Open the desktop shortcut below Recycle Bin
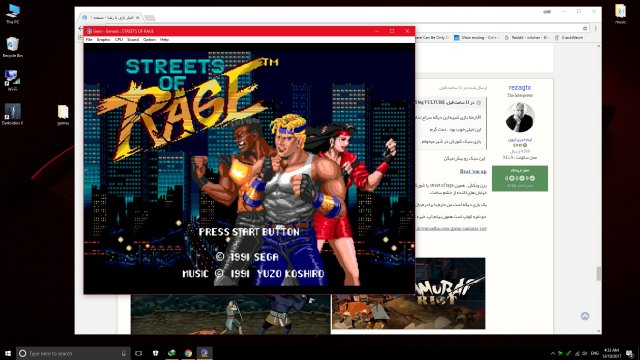This screenshot has width=640, height=360. tap(13, 80)
